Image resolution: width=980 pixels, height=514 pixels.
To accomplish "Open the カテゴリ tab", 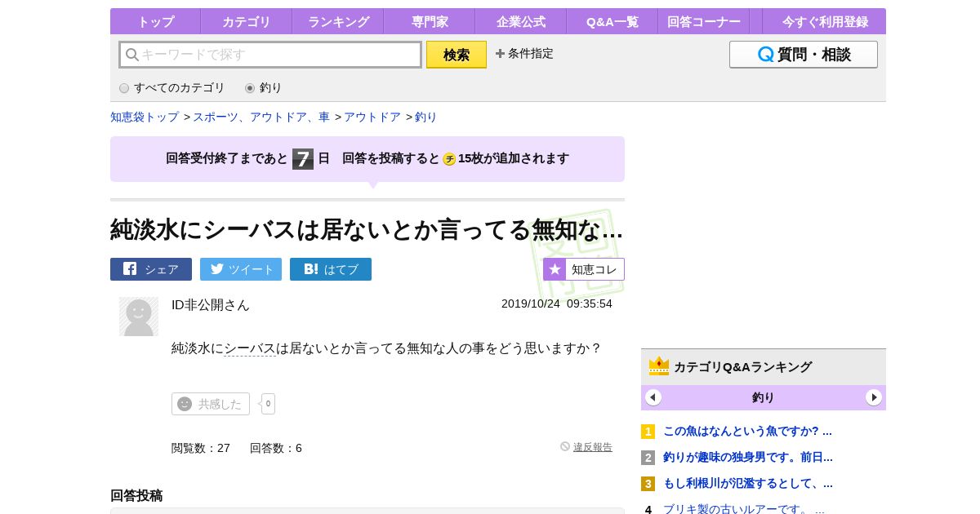I will 247,21.
